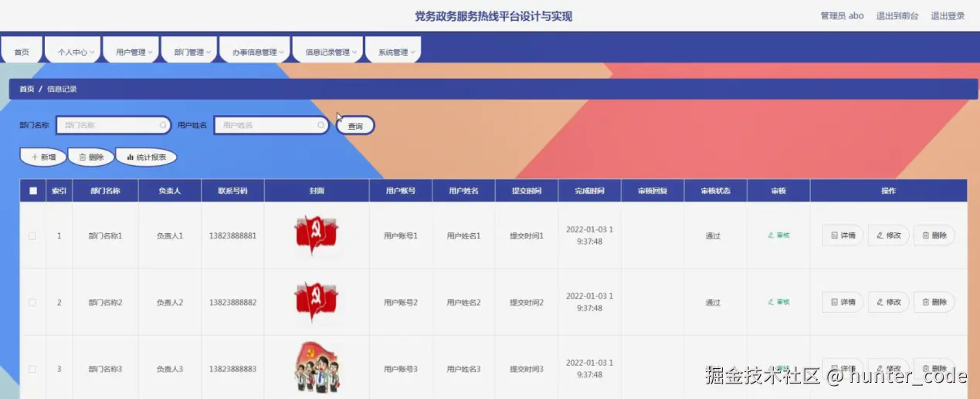Viewport: 980px width, 399px height.
Task: Click 首页 in the breadcrumb bar
Action: [27, 89]
